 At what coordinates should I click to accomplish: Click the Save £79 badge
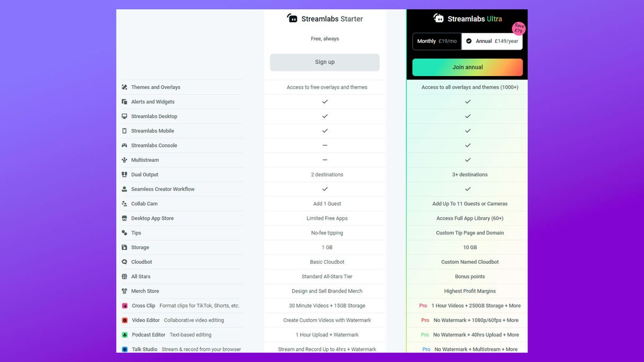tap(518, 29)
